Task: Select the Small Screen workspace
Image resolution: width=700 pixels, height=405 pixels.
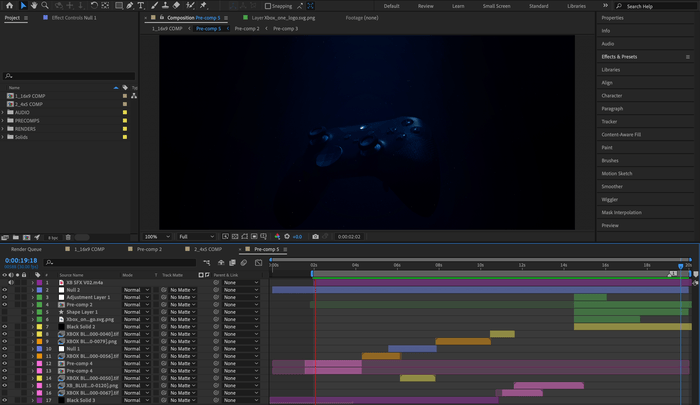Action: (496, 6)
